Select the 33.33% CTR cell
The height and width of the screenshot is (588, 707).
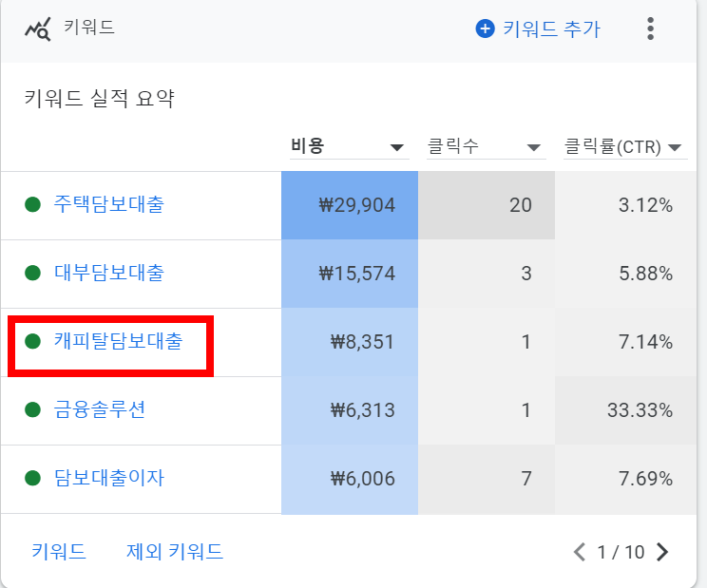(625, 410)
